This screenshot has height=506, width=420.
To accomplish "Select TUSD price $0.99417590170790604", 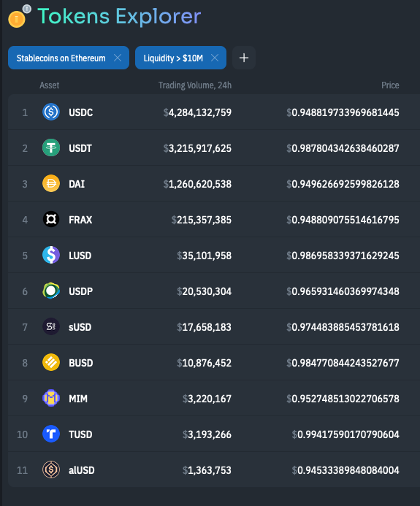I will tap(345, 434).
